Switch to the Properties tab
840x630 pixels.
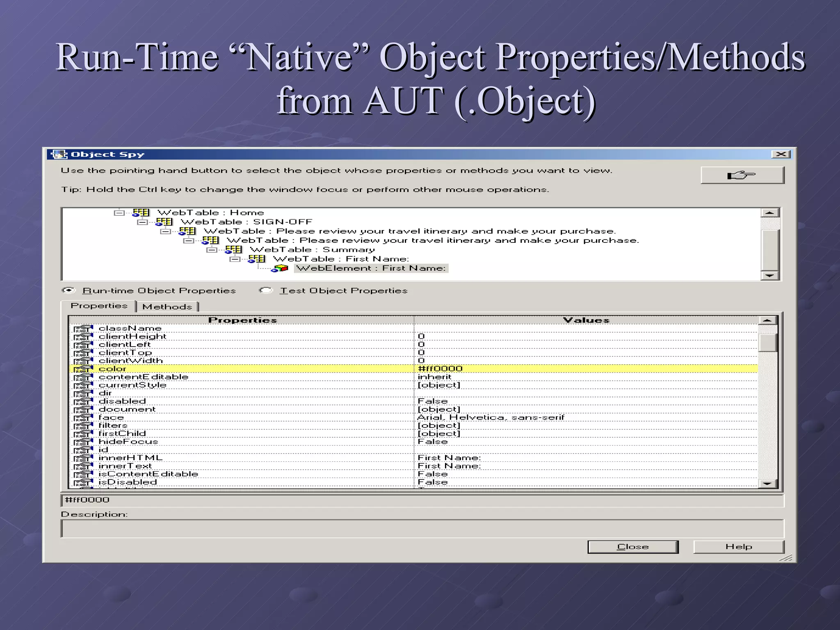[x=99, y=306]
